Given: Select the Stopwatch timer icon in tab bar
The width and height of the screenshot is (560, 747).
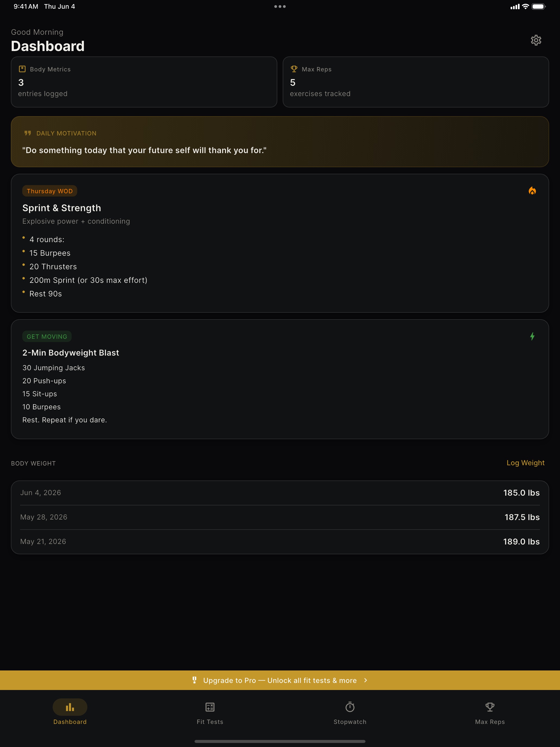Looking at the screenshot, I should click(350, 707).
